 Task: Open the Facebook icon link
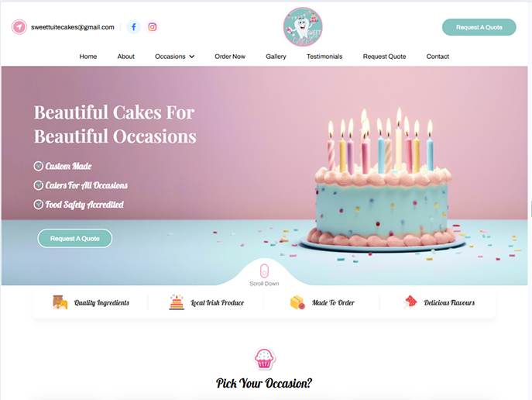click(134, 27)
